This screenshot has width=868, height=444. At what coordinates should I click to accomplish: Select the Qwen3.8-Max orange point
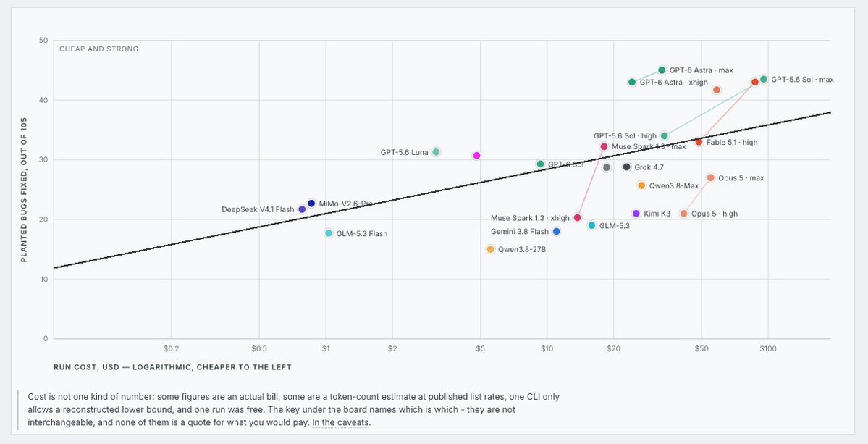click(x=641, y=185)
